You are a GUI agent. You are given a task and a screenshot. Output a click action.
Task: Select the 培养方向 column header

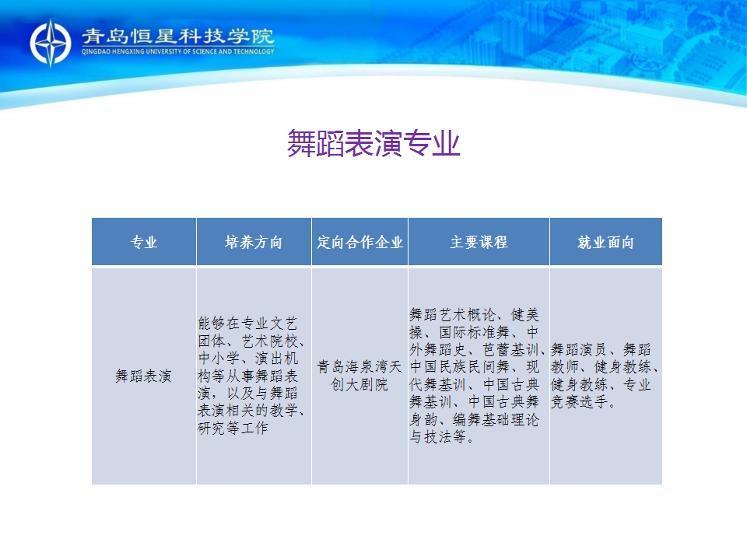point(254,242)
